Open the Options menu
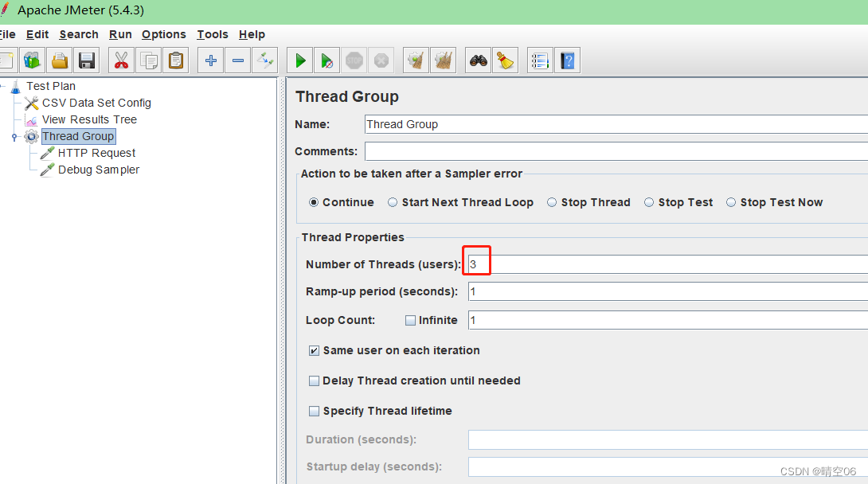Image resolution: width=868 pixels, height=484 pixels. 164,34
